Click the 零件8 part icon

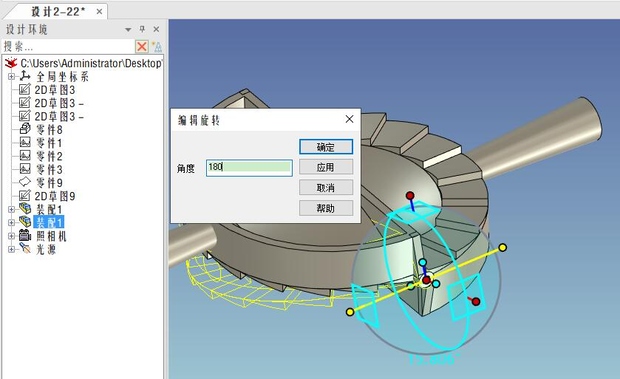click(25, 128)
